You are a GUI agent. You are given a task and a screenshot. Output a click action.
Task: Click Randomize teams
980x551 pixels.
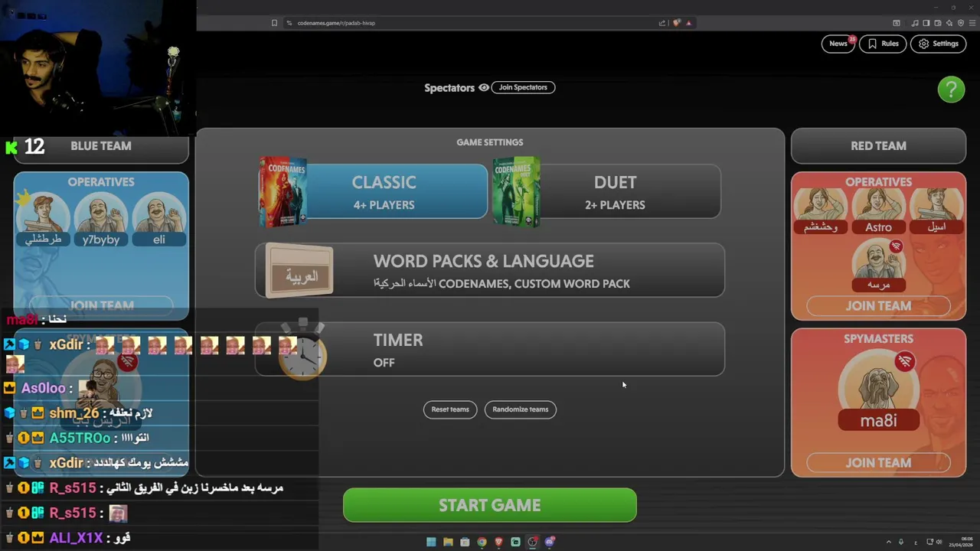click(521, 409)
